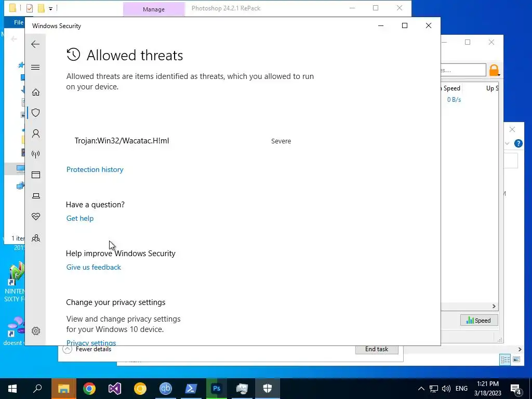Image resolution: width=532 pixels, height=399 pixels.
Task: Open Device performance & health heart icon
Action: [x=36, y=217]
